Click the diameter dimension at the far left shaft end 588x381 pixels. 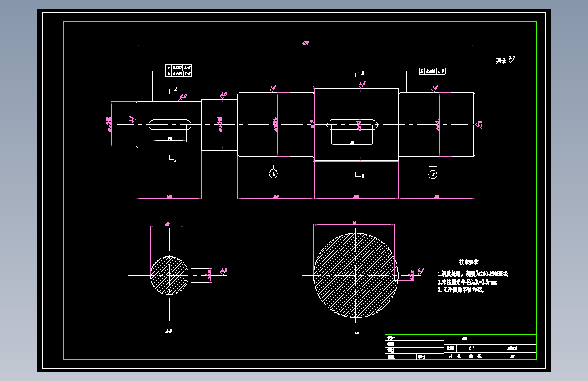[x=109, y=124]
